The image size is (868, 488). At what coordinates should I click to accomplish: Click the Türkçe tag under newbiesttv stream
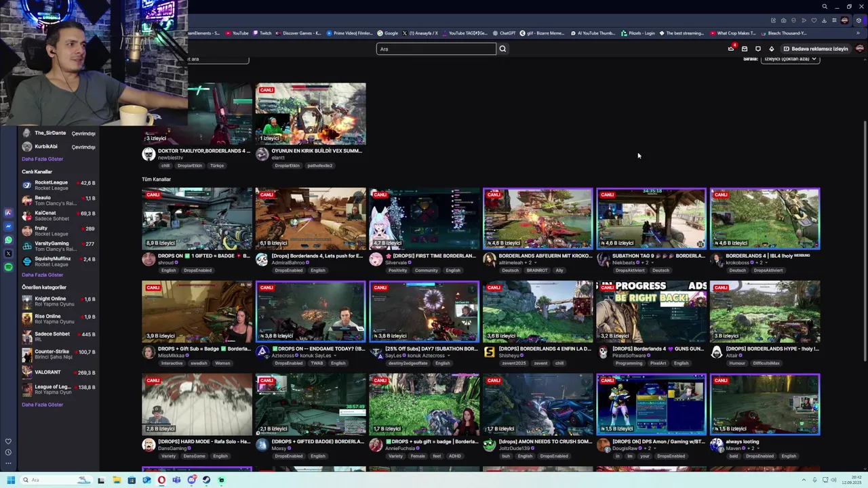click(217, 165)
